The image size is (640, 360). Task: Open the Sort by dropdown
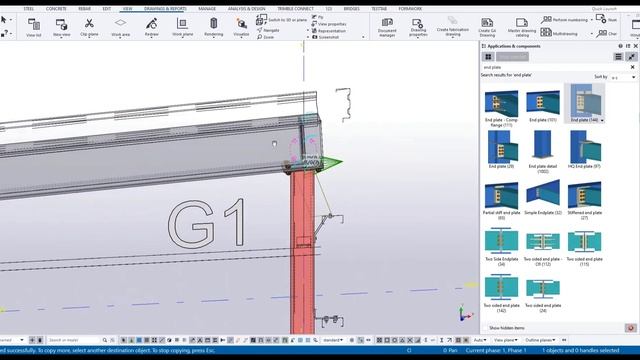623,77
